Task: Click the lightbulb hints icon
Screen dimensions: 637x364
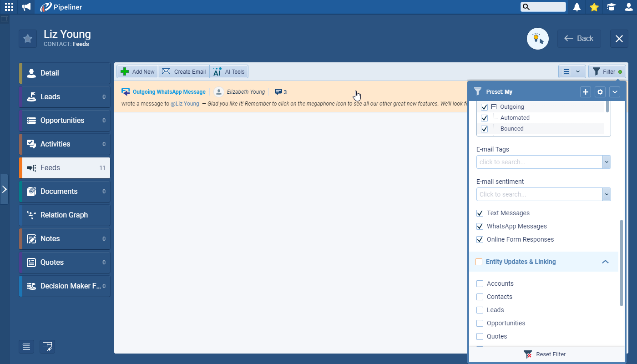Action: [x=537, y=39]
